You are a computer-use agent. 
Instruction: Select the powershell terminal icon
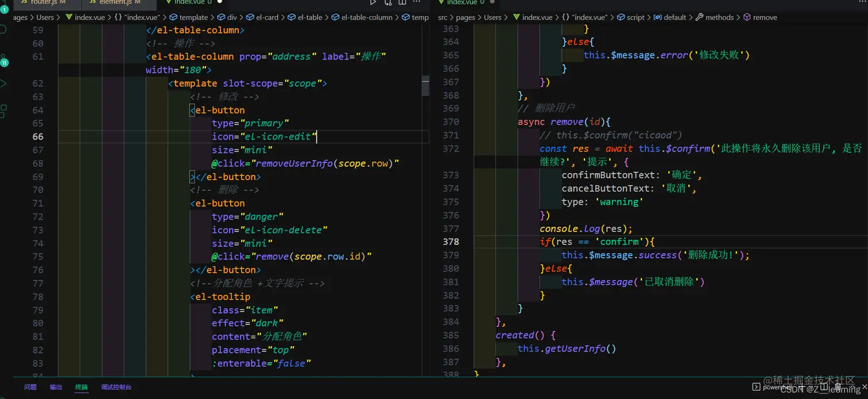point(757,387)
